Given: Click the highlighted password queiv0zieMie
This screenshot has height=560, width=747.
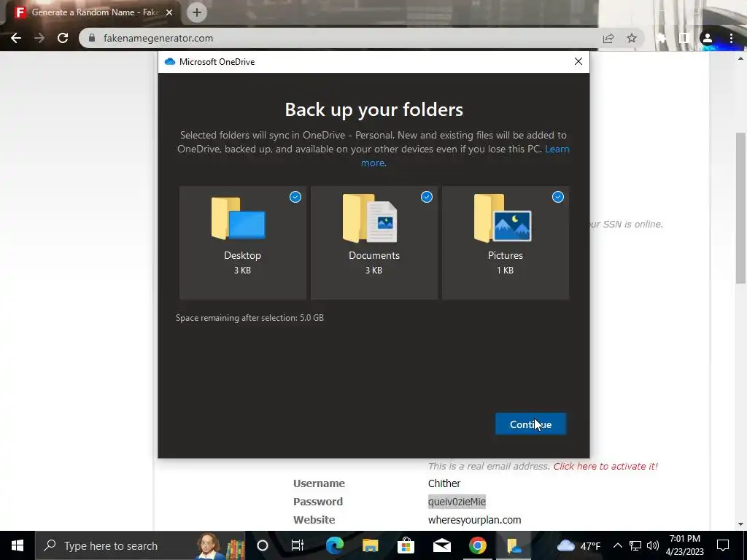Looking at the screenshot, I should [x=457, y=502].
